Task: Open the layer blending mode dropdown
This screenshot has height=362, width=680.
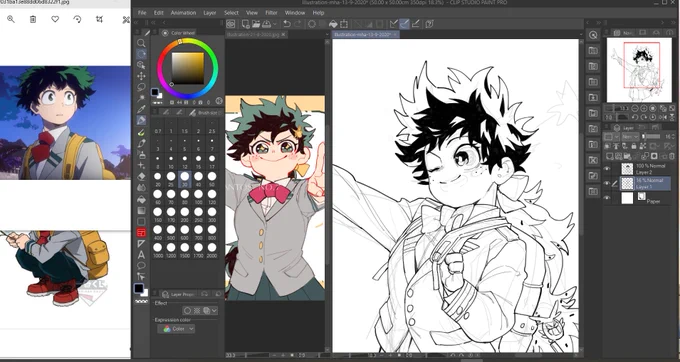Action: 630,137
